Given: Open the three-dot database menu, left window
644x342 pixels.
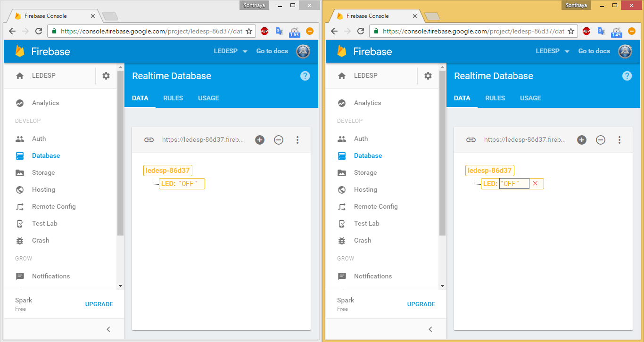Looking at the screenshot, I should [x=297, y=140].
